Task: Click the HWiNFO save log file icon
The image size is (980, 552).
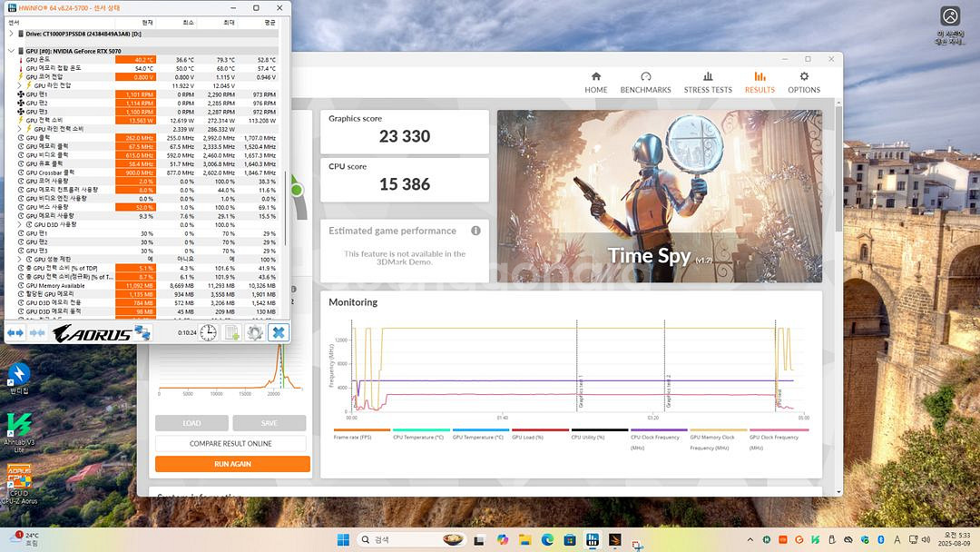Action: point(231,332)
